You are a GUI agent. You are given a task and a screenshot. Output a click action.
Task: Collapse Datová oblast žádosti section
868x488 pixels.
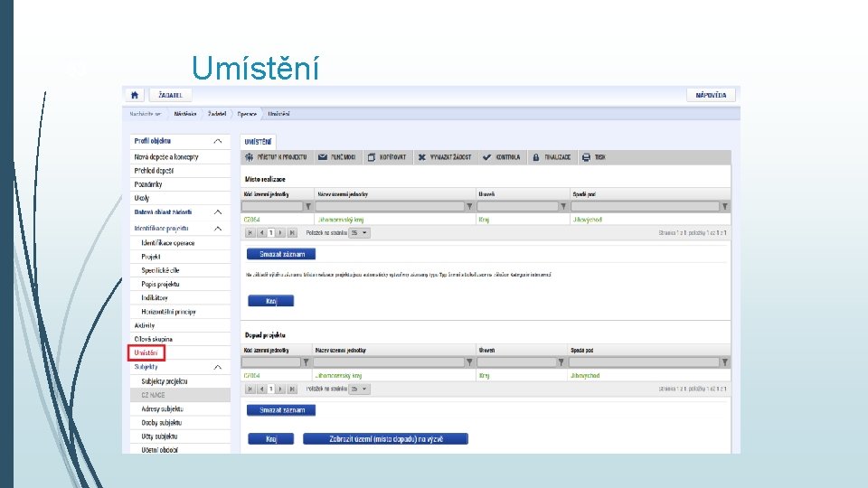pyautogui.click(x=218, y=212)
